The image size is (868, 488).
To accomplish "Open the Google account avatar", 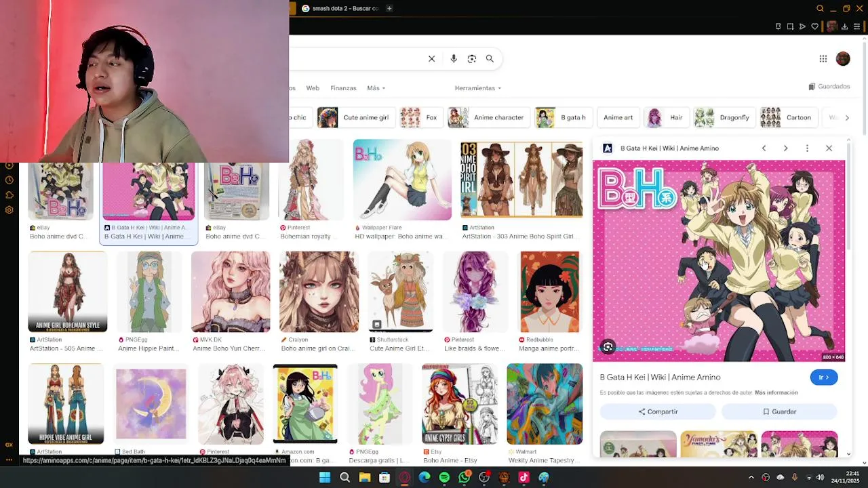I will click(843, 59).
